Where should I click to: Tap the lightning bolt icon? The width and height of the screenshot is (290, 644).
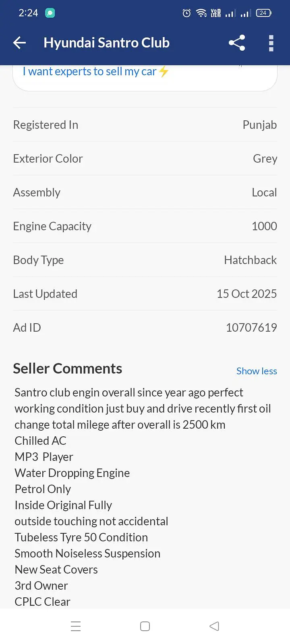click(164, 72)
